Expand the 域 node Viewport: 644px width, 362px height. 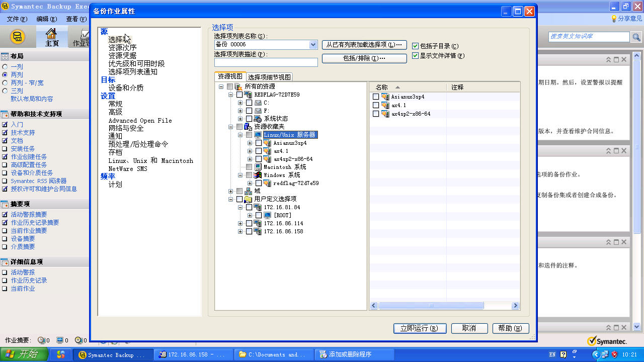point(231,192)
